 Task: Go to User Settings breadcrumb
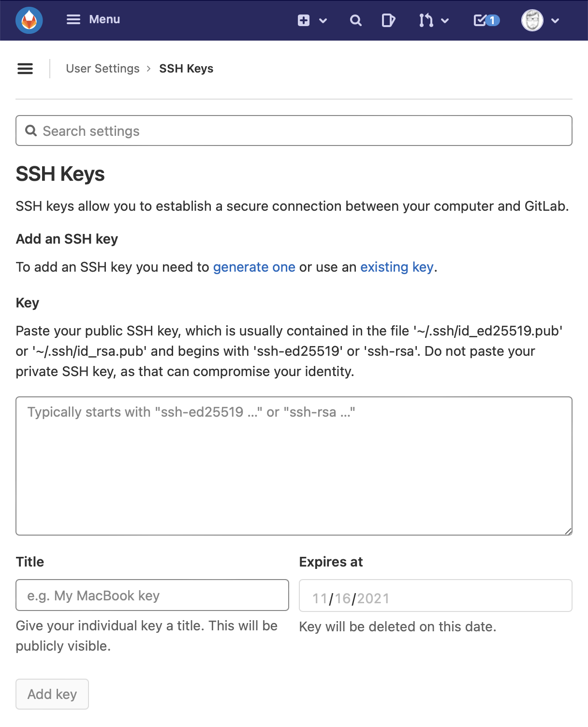coord(103,69)
